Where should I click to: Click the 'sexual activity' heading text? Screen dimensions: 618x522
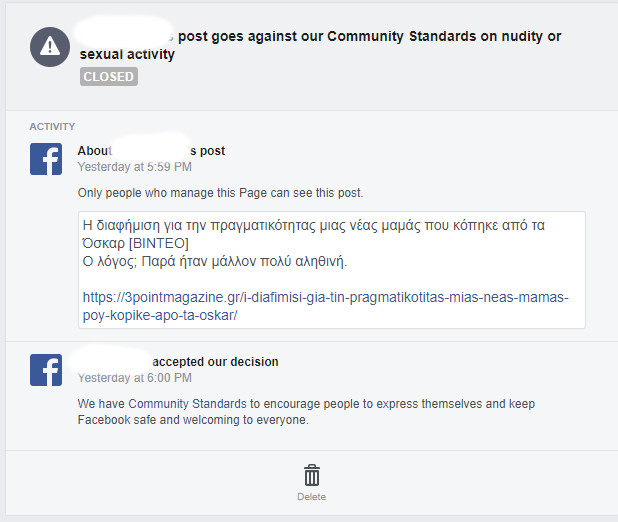(127, 54)
